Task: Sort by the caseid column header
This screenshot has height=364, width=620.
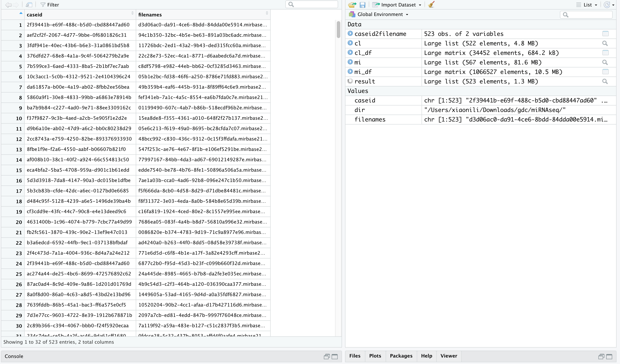Action: click(80, 14)
